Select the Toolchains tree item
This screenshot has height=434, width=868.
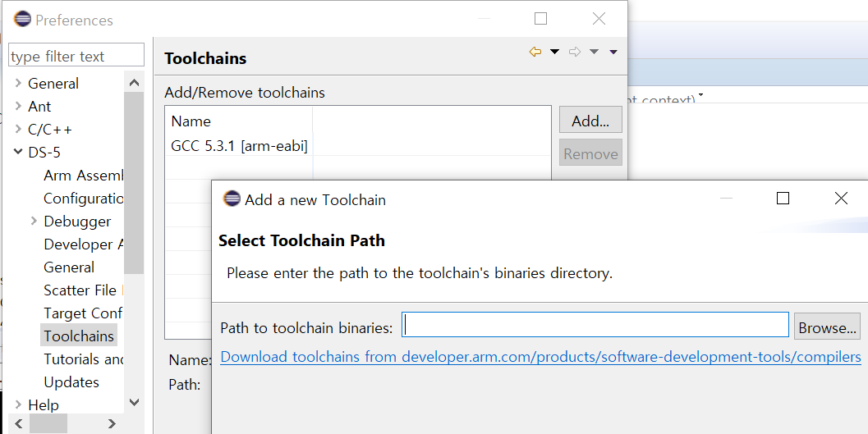click(79, 336)
